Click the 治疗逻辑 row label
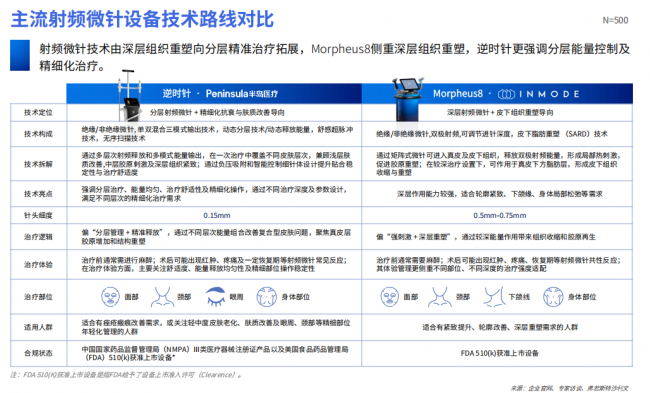This screenshot has width=650, height=393. [x=38, y=237]
